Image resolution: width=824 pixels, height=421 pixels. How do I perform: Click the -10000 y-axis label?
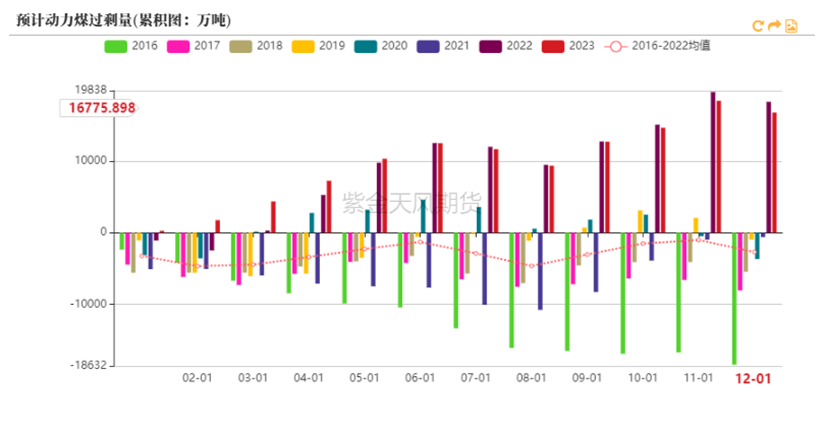pos(89,304)
